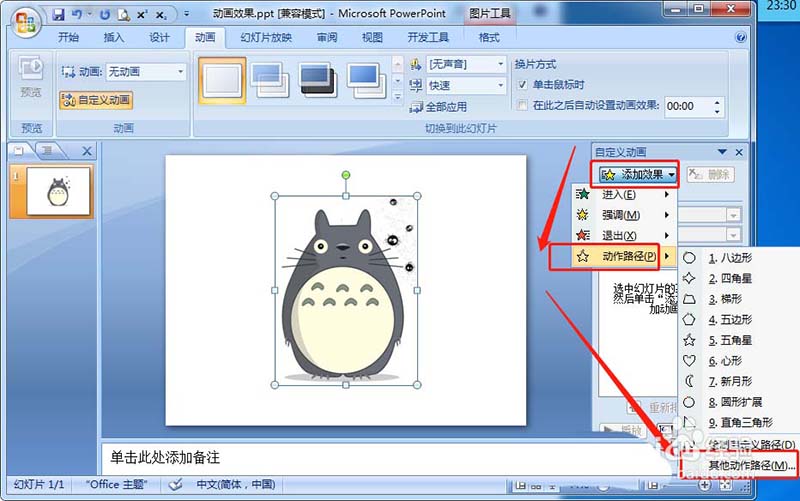
Task: Enable 在此之后自动设置动画效果 checkbox
Action: [x=522, y=106]
